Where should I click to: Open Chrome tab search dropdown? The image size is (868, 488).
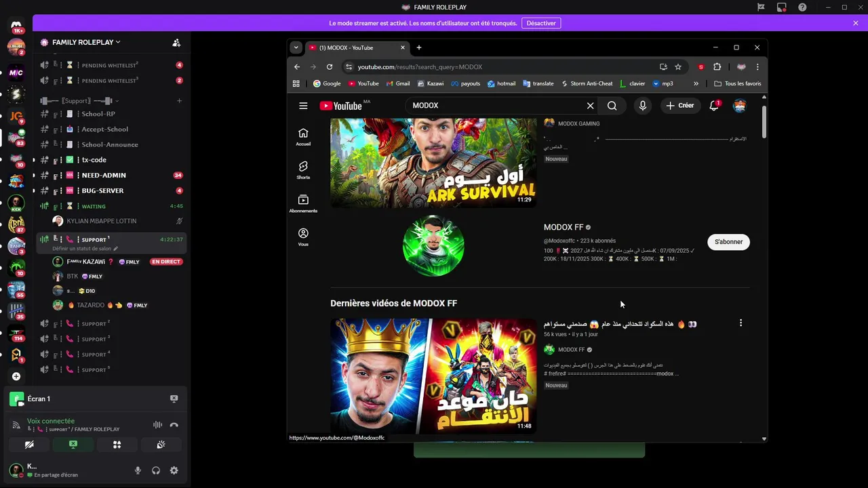point(296,47)
